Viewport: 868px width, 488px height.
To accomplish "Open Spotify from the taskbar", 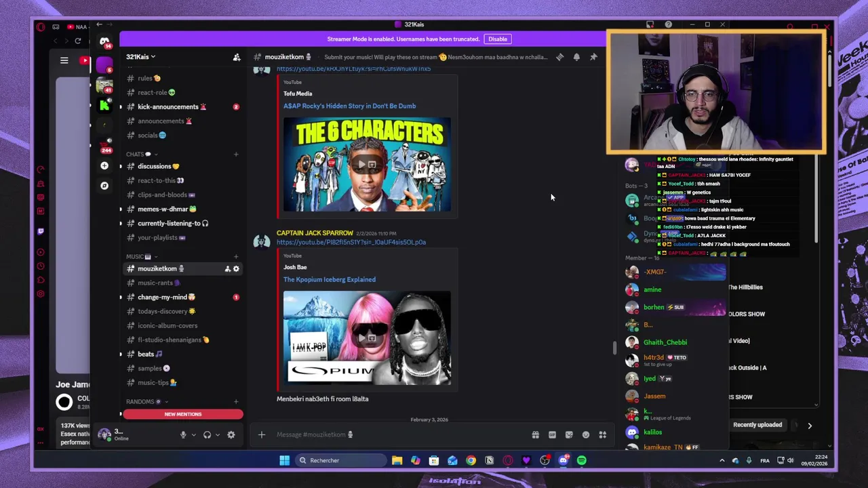I will 582,461.
